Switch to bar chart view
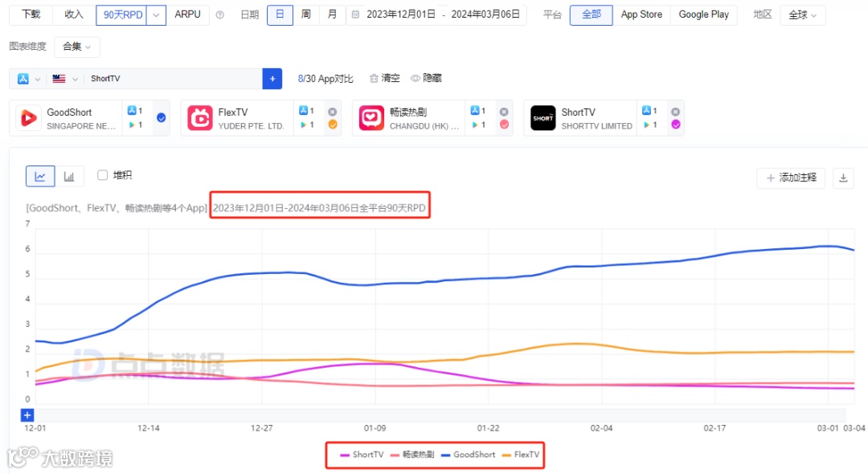The image size is (868, 474). coord(69,177)
